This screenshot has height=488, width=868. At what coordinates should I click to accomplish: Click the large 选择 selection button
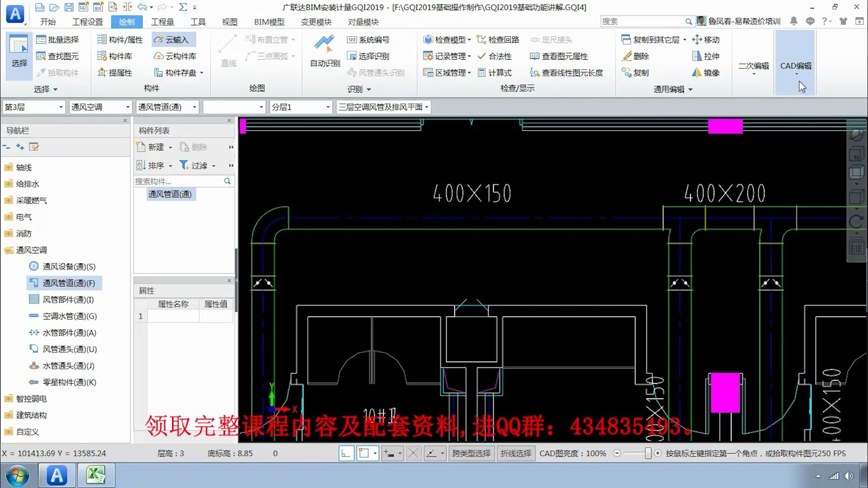click(19, 54)
